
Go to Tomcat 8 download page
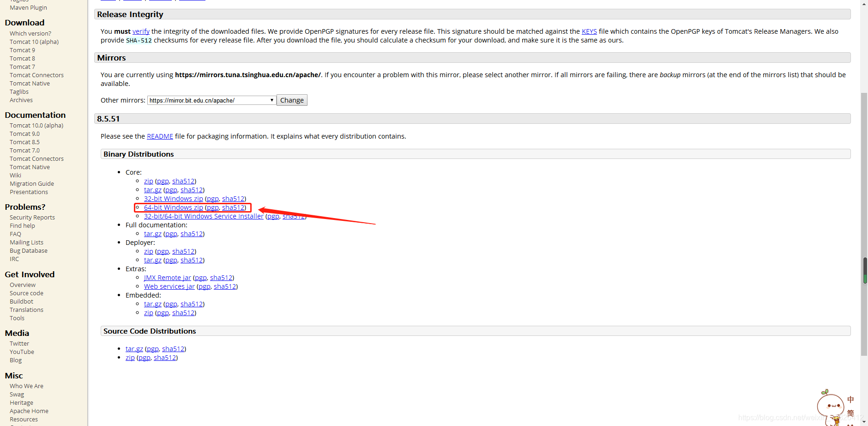click(x=22, y=58)
